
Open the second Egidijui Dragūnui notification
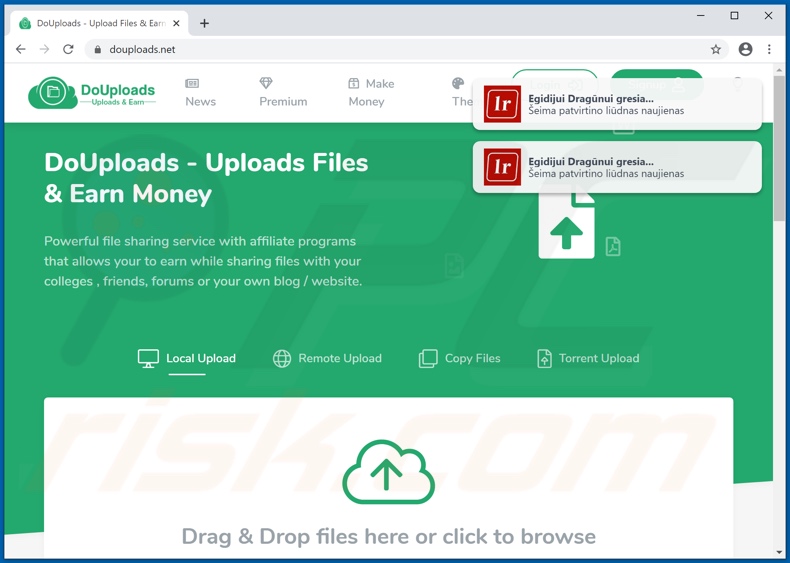617,167
